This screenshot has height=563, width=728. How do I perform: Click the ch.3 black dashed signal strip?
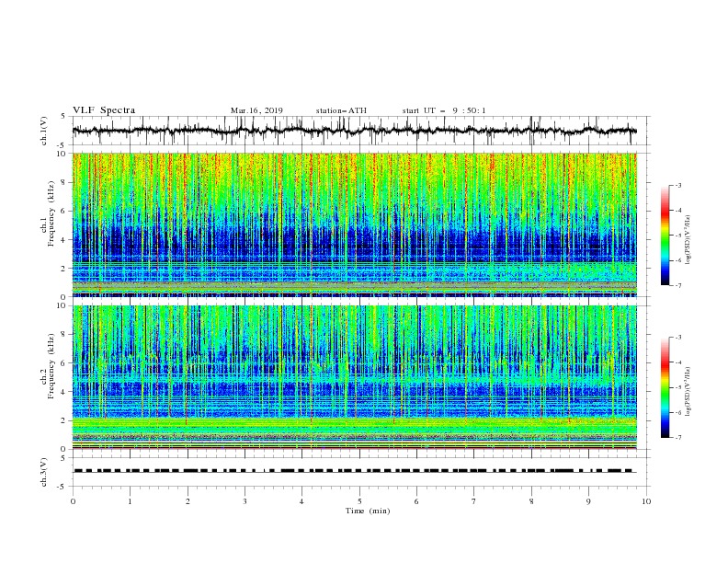(354, 471)
